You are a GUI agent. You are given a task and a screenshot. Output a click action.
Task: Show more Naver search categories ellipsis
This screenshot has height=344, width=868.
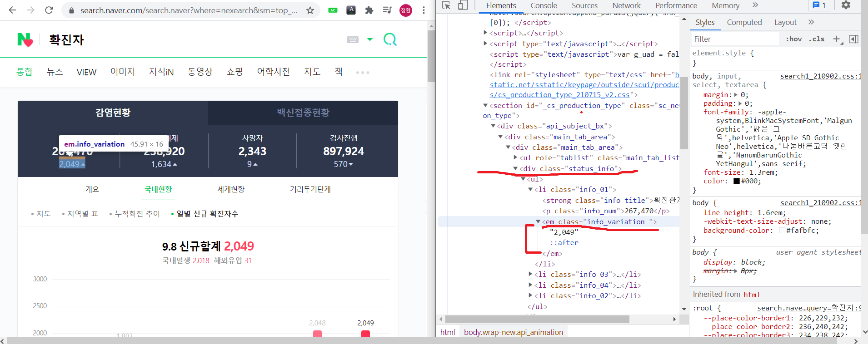pyautogui.click(x=363, y=73)
